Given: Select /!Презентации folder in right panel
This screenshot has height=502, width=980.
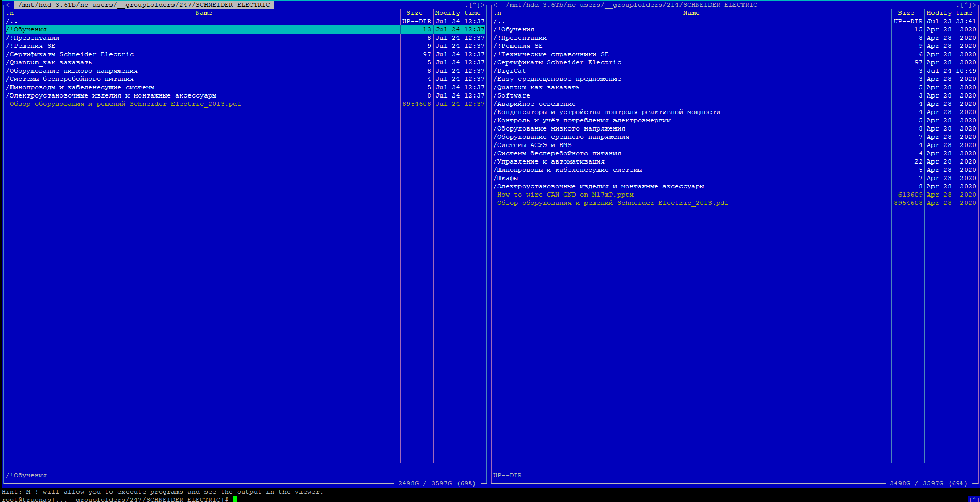Looking at the screenshot, I should (x=735, y=38).
